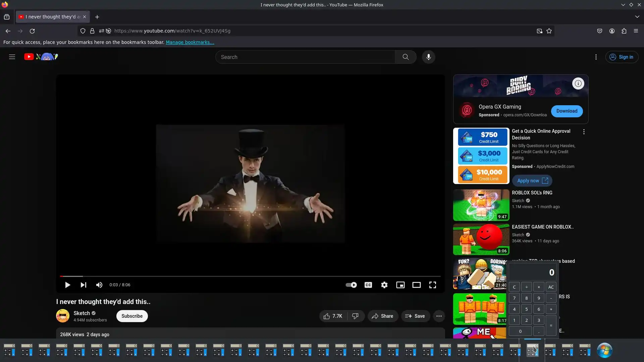Like the video
Image resolution: width=644 pixels, height=362 pixels.
[333, 316]
